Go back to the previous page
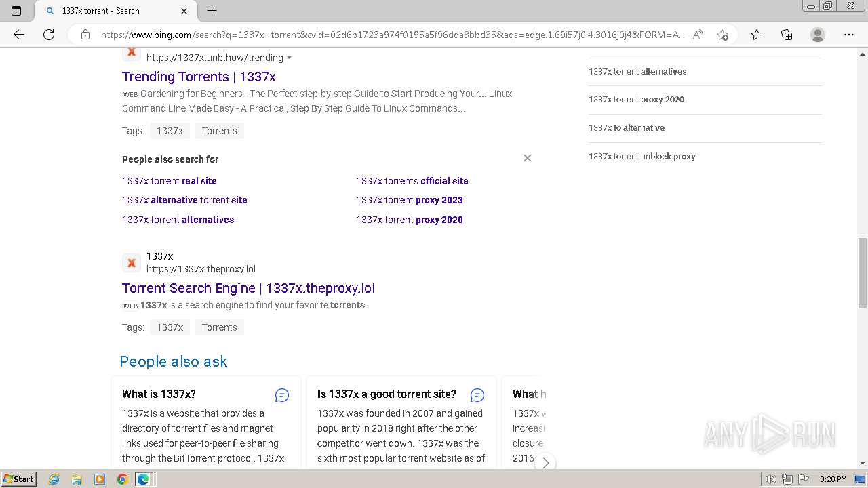This screenshot has width=868, height=488. (19, 35)
